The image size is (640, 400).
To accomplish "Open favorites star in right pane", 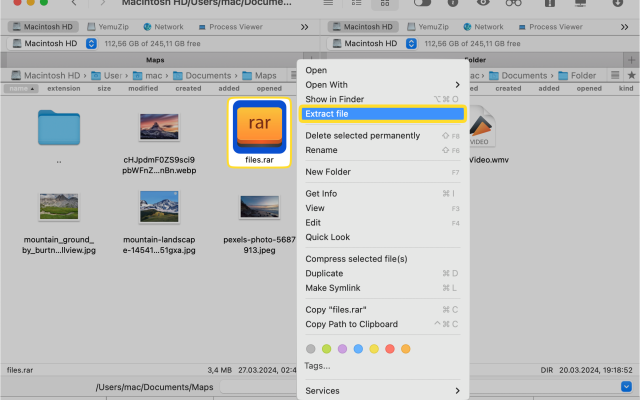I will click(630, 76).
